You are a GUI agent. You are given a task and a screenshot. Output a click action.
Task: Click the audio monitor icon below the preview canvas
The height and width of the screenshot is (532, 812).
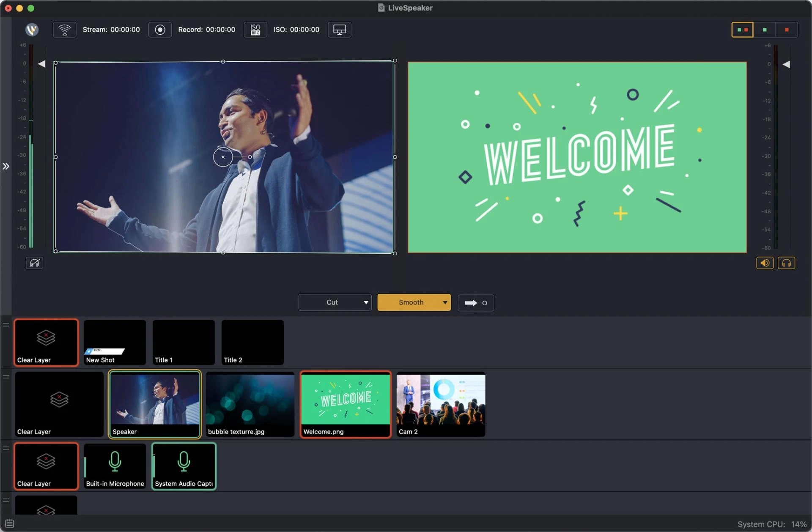click(34, 263)
